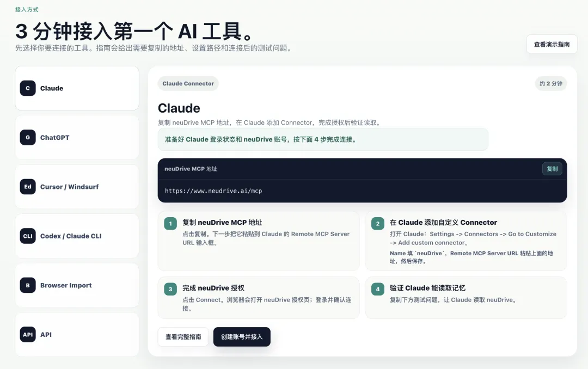Switch to the API tab label

coord(46,335)
